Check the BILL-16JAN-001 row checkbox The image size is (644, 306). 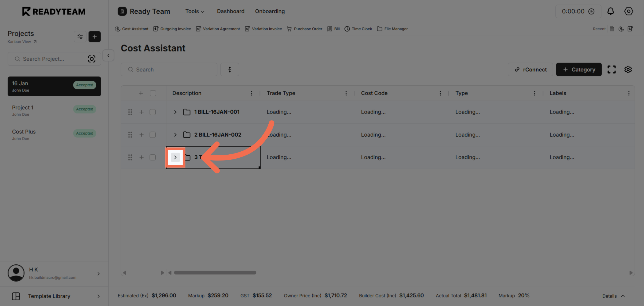153,112
